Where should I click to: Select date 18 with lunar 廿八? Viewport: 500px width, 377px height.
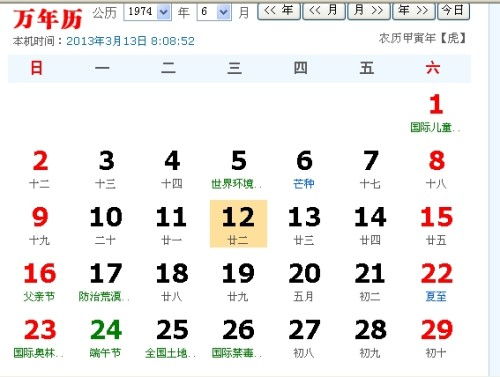click(x=172, y=282)
